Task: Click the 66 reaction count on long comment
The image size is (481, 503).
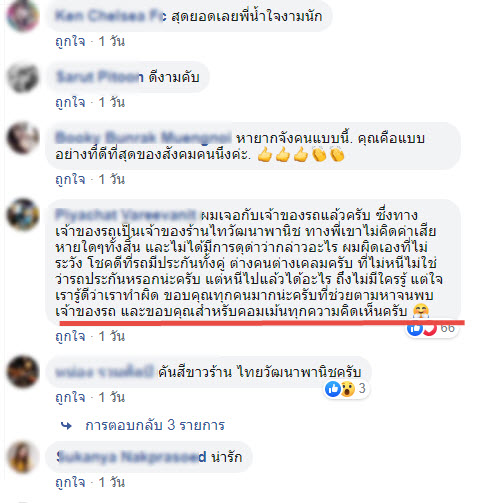Action: point(447,329)
